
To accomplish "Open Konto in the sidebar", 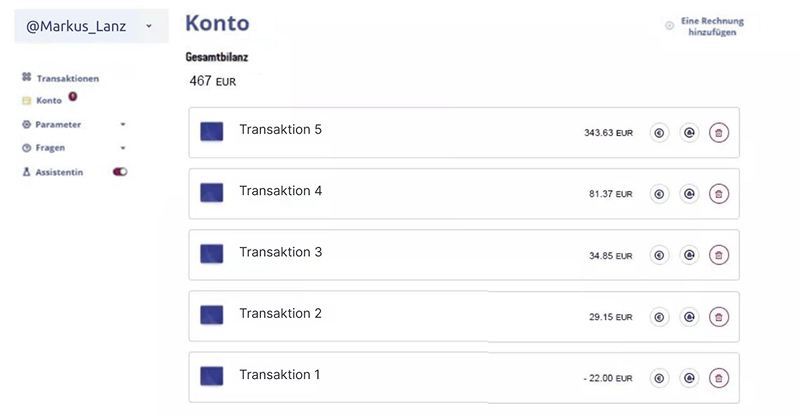I will tap(48, 101).
